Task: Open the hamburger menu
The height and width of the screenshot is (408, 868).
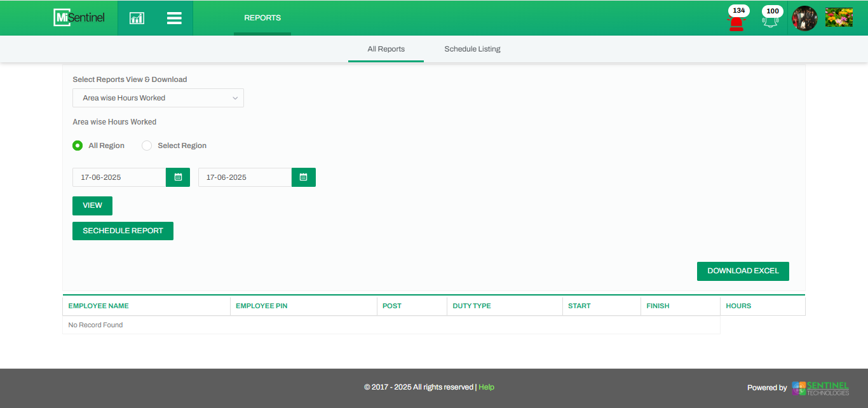Action: click(174, 18)
